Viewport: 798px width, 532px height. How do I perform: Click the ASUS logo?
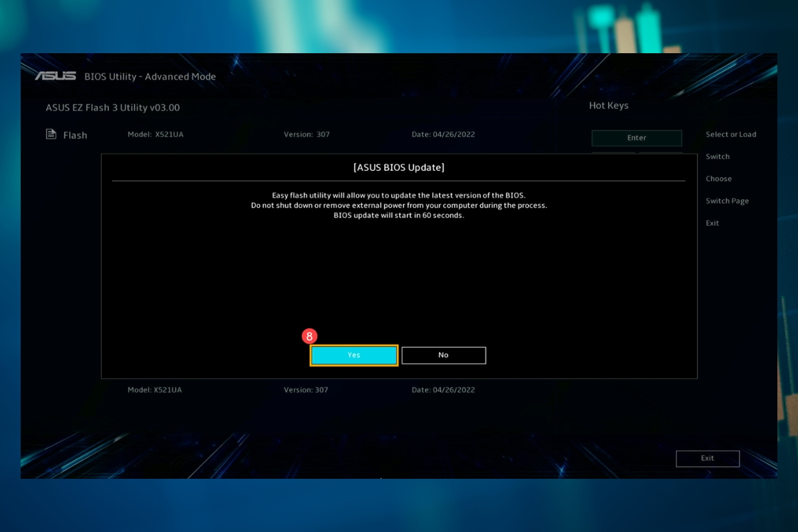[56, 76]
